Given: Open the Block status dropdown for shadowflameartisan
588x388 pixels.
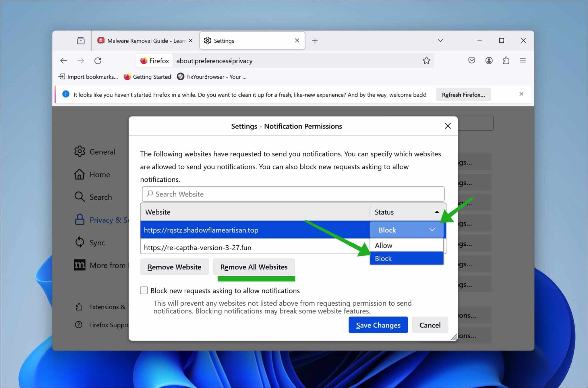Looking at the screenshot, I should [406, 230].
